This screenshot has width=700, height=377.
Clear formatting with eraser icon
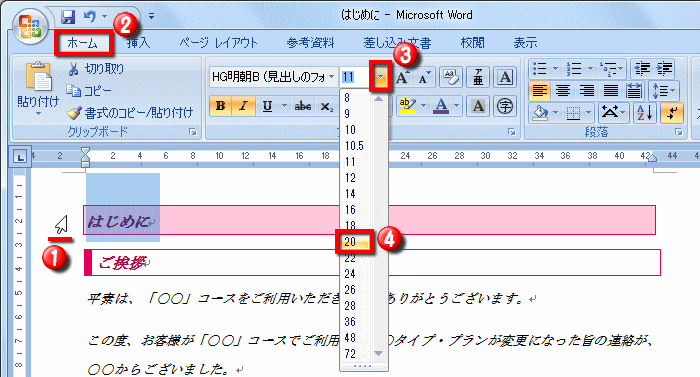(450, 77)
